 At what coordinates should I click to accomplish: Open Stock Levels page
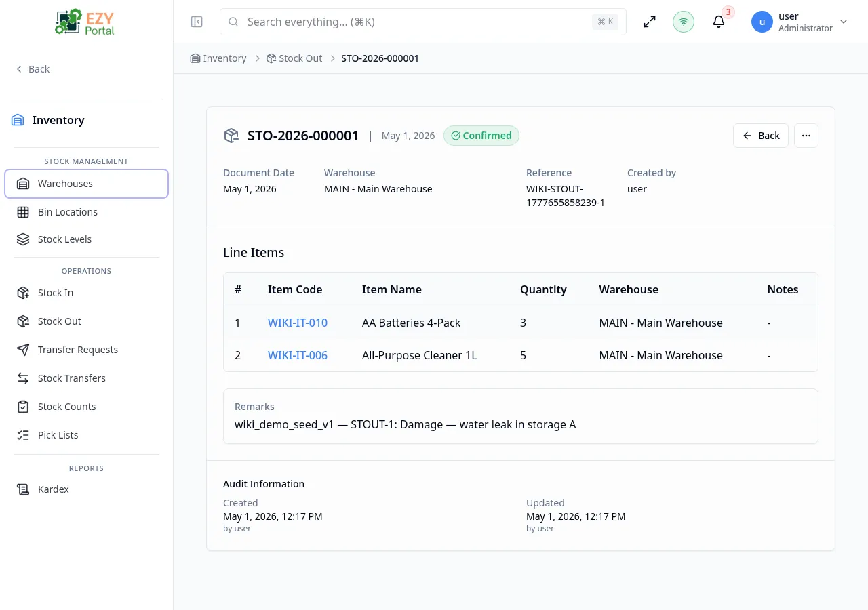pyautogui.click(x=86, y=239)
